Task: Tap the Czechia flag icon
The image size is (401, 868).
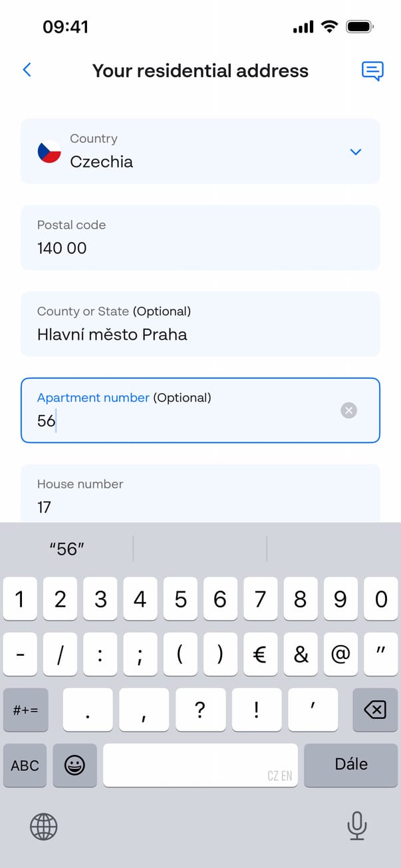Action: [49, 152]
